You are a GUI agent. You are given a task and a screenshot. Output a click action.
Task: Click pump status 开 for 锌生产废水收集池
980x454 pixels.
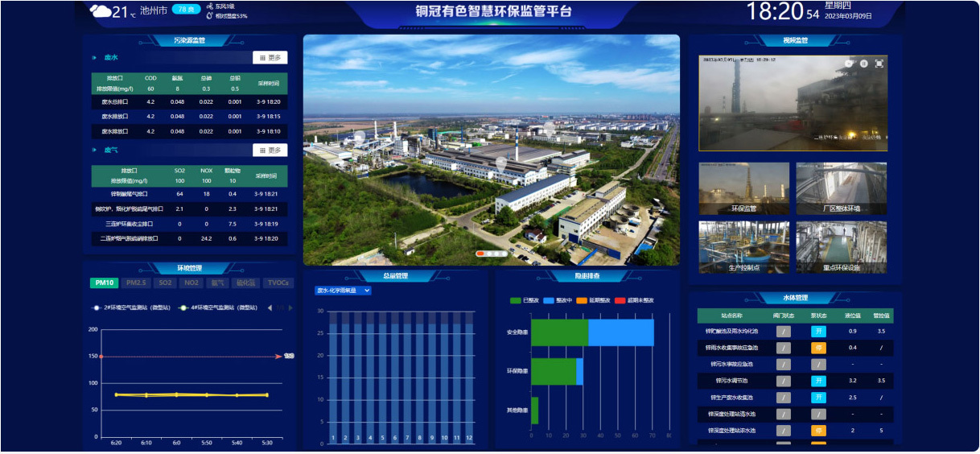(x=818, y=398)
